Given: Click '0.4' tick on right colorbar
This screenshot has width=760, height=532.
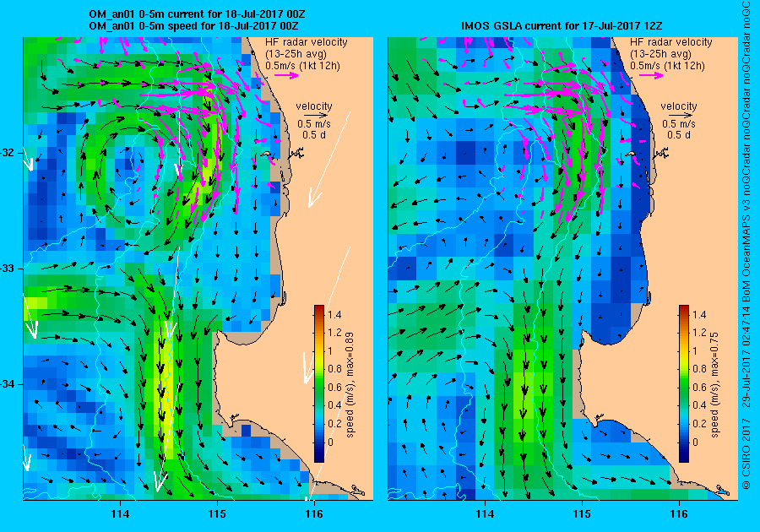Looking at the screenshot, I should pyautogui.click(x=699, y=405).
